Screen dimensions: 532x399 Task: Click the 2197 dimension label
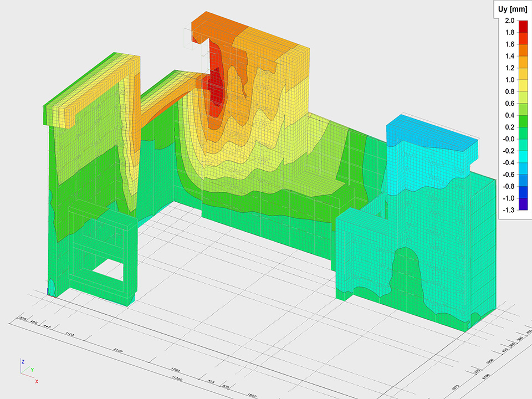pos(117,351)
